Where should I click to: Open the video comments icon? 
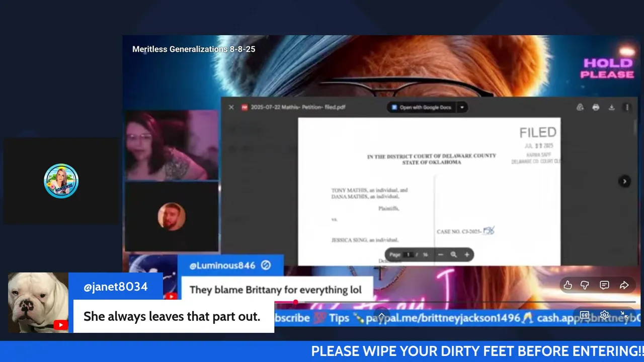click(604, 285)
